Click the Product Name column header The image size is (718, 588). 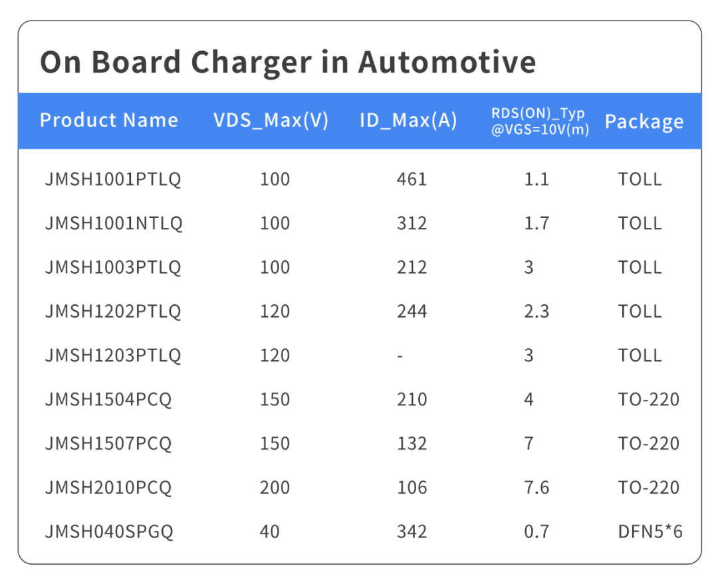tap(109, 120)
